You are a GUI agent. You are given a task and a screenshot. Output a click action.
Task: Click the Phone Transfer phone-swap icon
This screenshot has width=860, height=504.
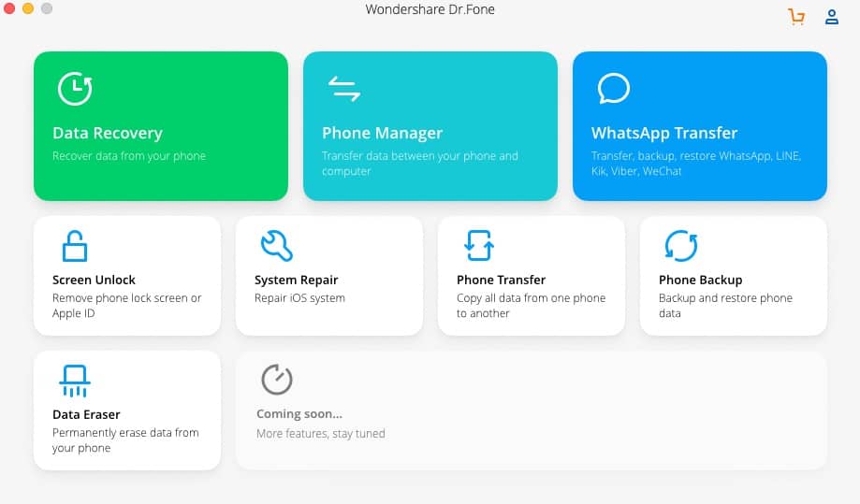coord(479,245)
